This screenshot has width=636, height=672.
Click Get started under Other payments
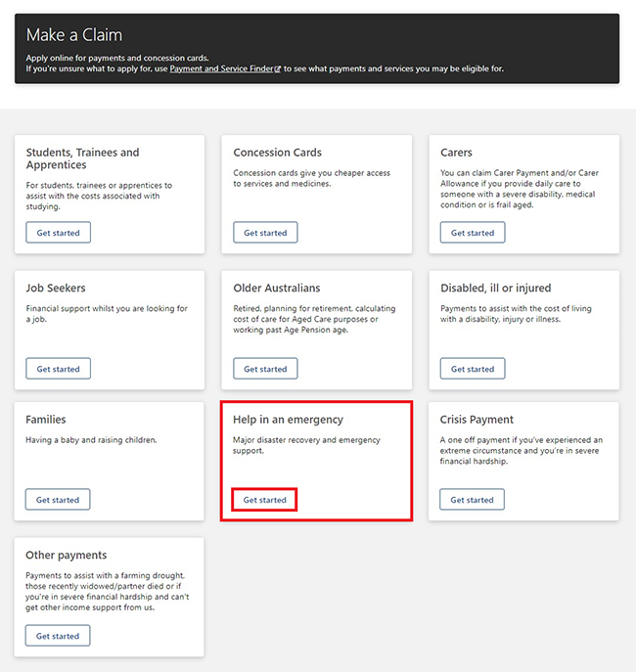coord(58,636)
